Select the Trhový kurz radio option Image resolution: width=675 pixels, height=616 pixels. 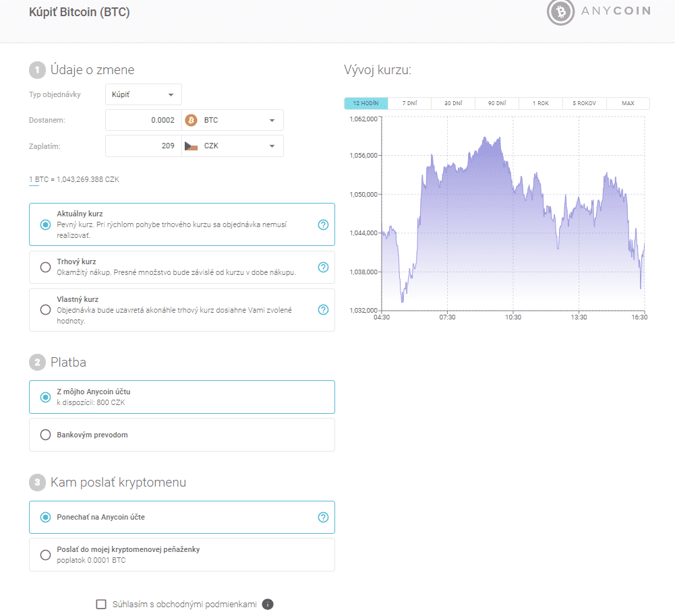tap(46, 267)
